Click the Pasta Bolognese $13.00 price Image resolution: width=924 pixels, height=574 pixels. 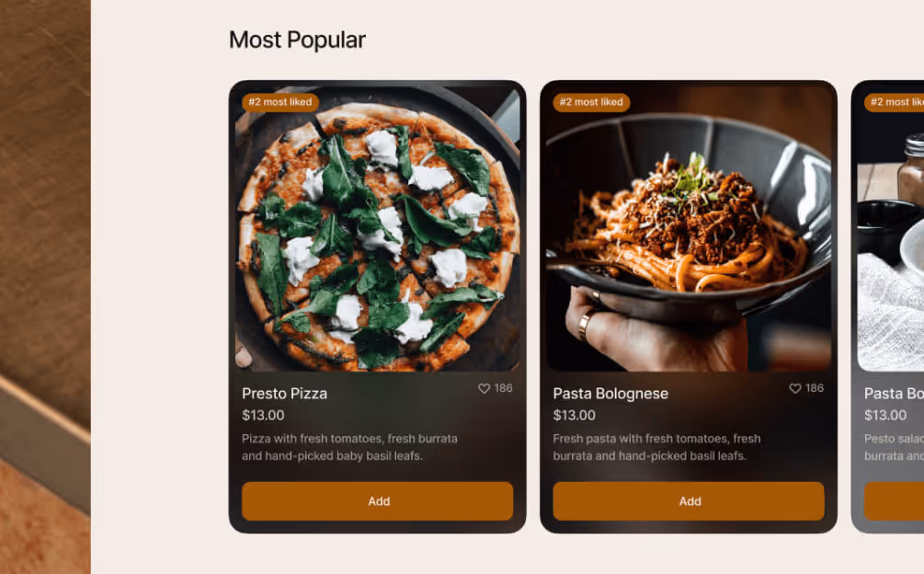coord(574,415)
